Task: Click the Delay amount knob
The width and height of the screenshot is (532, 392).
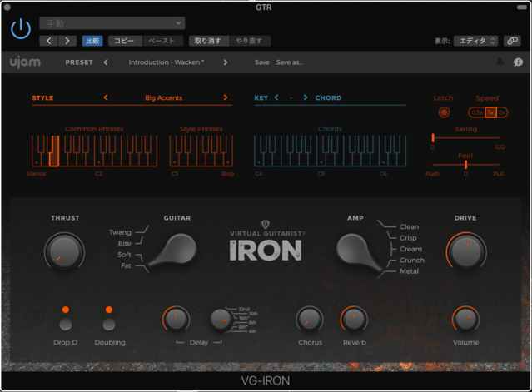Action: 176,319
